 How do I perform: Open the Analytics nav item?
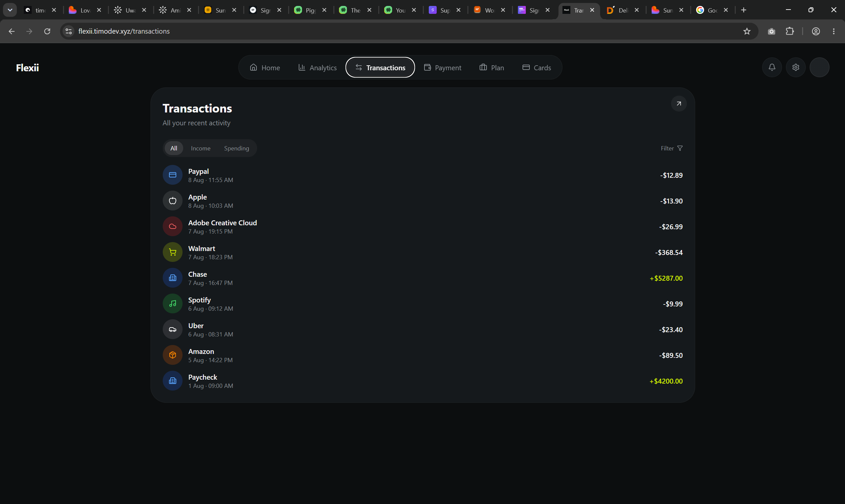pyautogui.click(x=317, y=68)
